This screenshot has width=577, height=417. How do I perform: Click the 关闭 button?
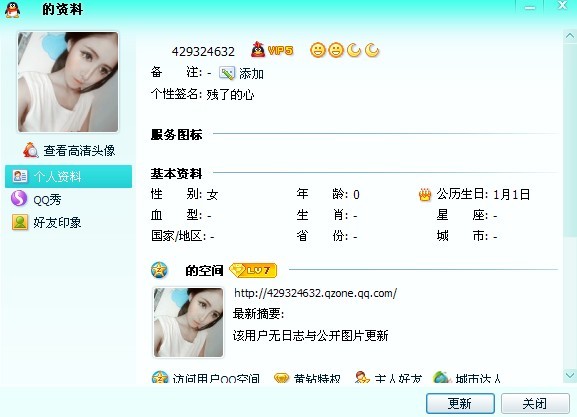click(535, 403)
